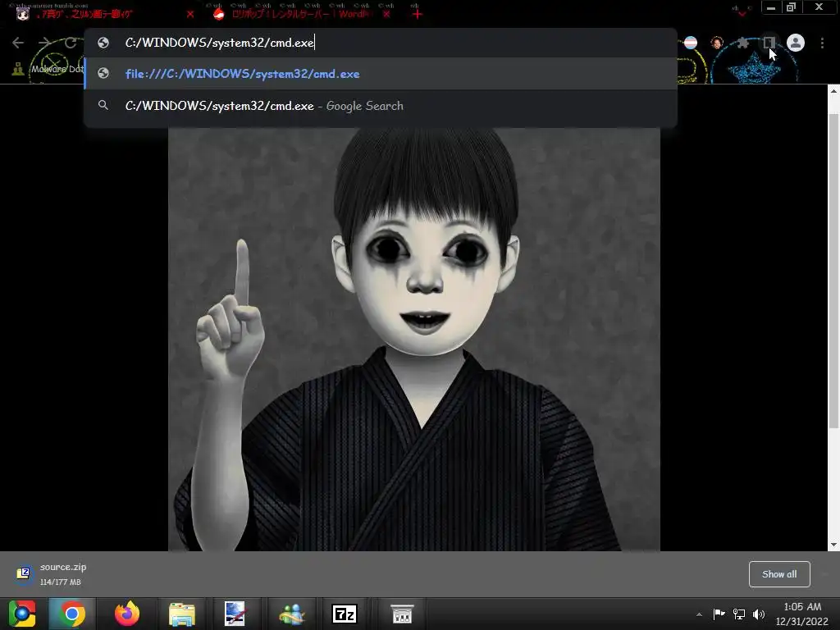Launch Firefox from the taskbar
This screenshot has width=840, height=630.
click(x=127, y=614)
